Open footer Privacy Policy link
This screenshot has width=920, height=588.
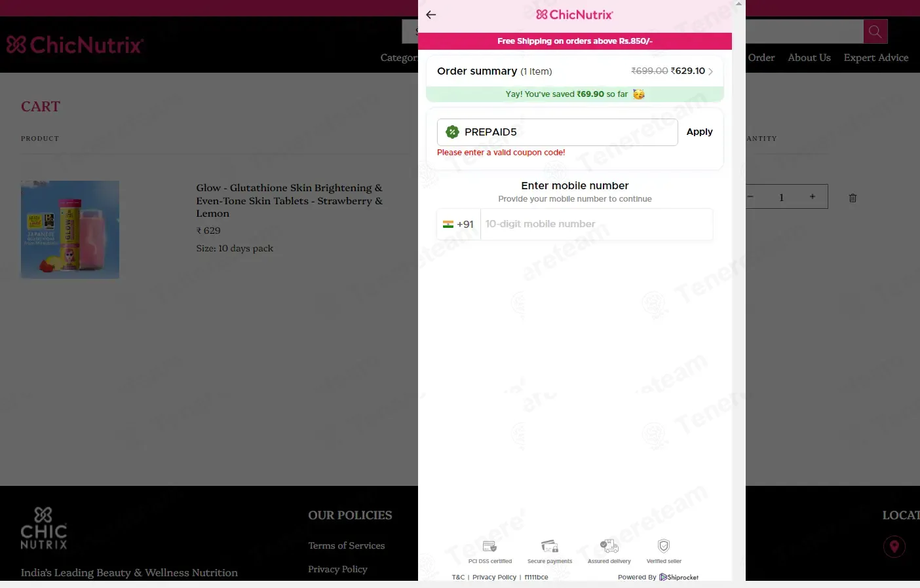point(337,569)
